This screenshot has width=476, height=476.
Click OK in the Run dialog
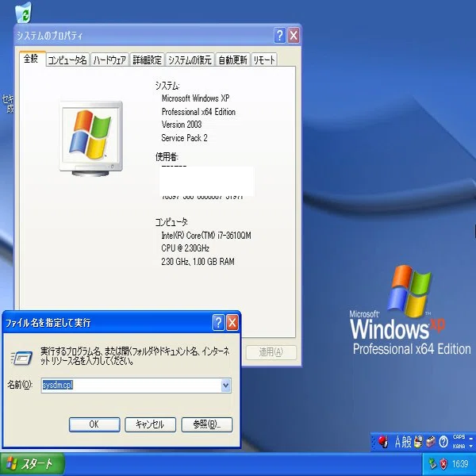click(94, 424)
